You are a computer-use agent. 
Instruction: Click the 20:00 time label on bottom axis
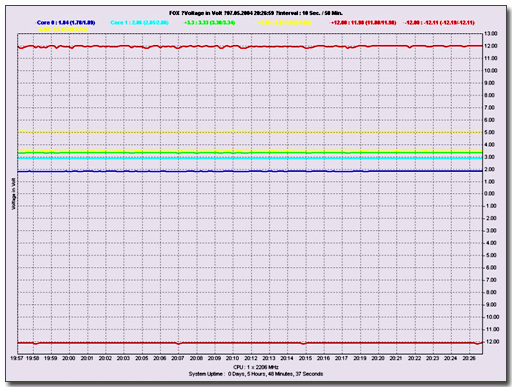69,358
